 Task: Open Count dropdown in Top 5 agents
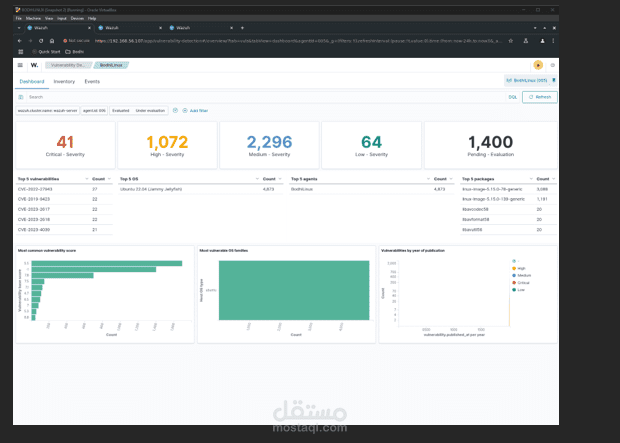click(x=451, y=179)
